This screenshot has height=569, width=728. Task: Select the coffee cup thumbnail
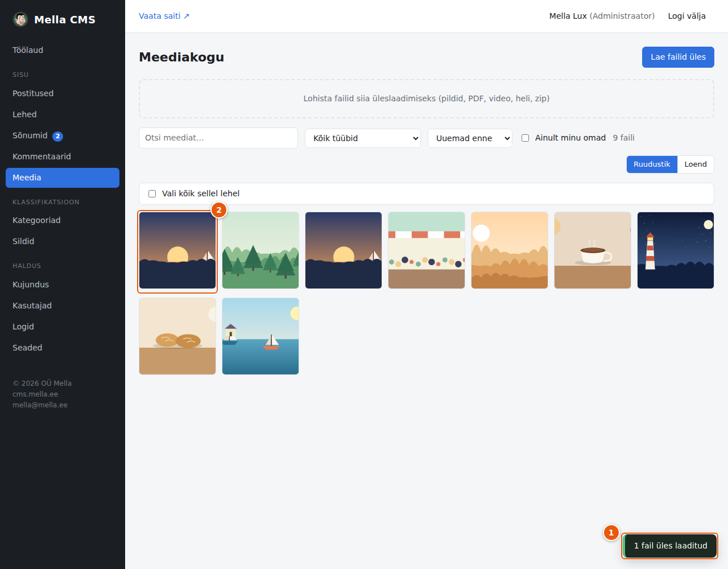593,250
